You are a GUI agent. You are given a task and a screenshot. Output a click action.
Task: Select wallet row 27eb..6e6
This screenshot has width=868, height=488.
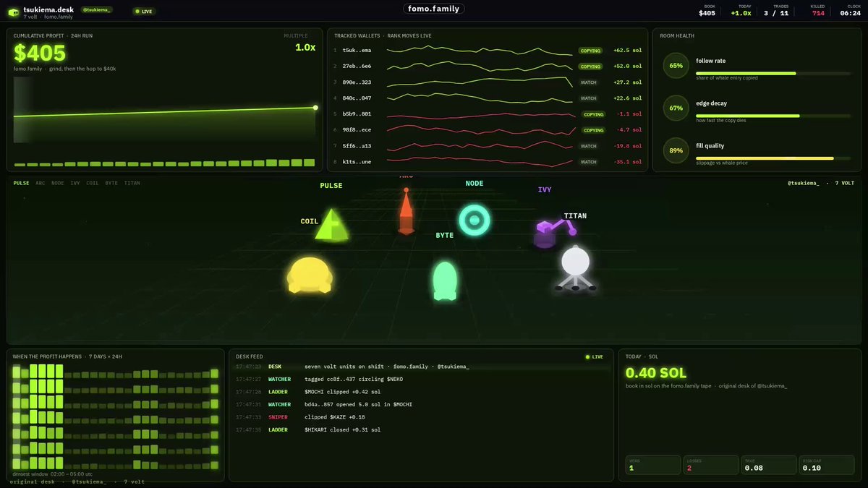tap(488, 67)
